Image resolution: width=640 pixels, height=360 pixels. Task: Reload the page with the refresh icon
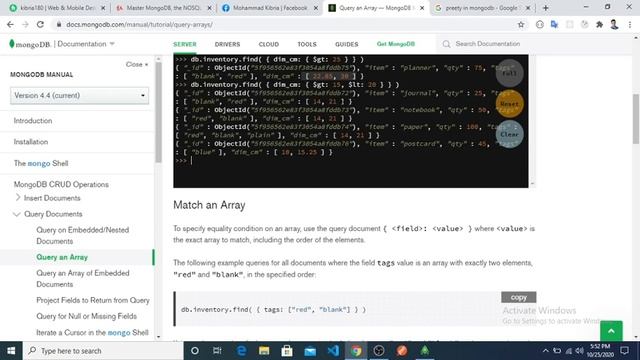coord(40,24)
